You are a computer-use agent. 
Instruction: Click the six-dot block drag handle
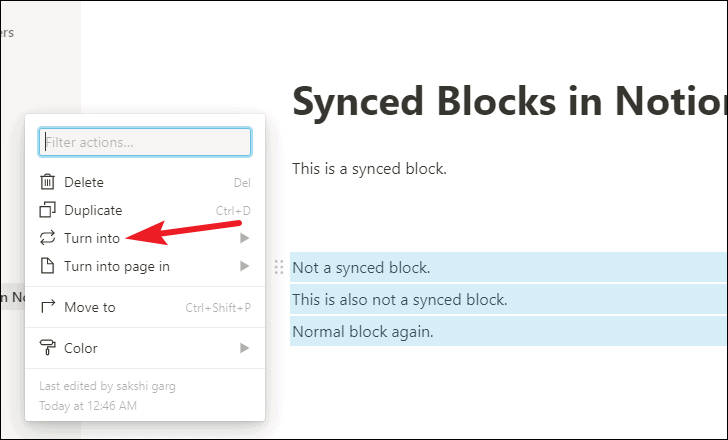click(x=279, y=267)
